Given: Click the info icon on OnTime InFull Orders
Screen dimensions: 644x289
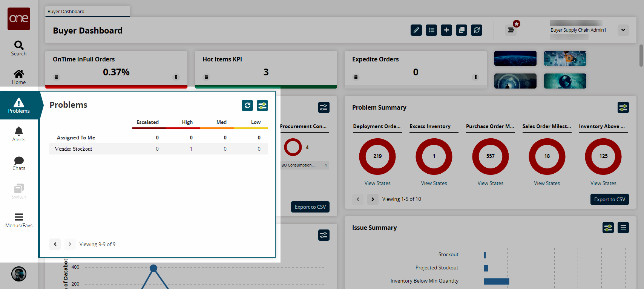Looking at the screenshot, I should 176,77.
